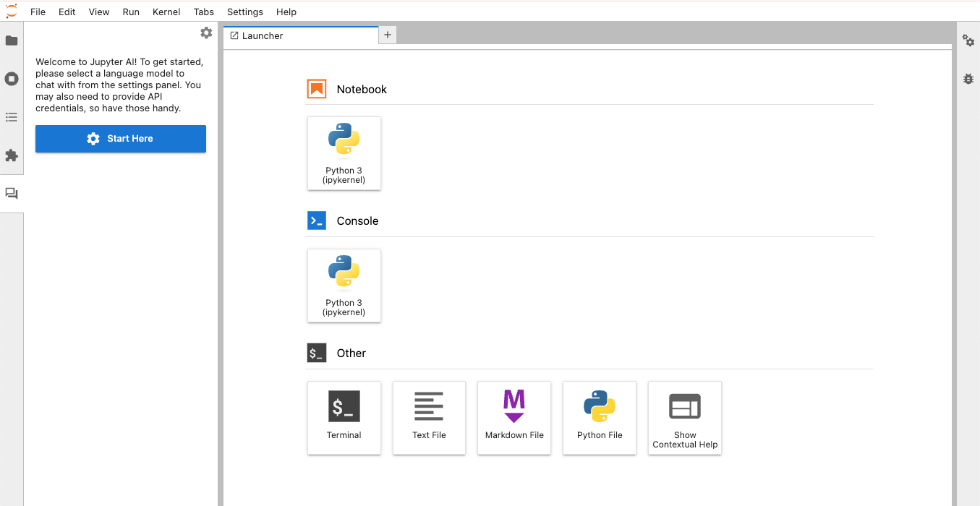Click Show Contextual Help card
This screenshot has width=980, height=506.
pyautogui.click(x=685, y=418)
